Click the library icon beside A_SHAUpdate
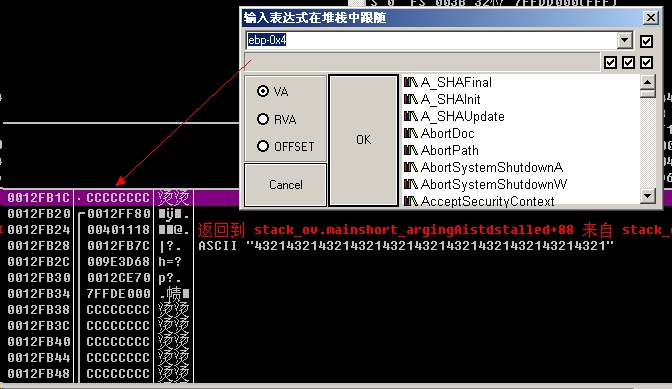 [411, 117]
